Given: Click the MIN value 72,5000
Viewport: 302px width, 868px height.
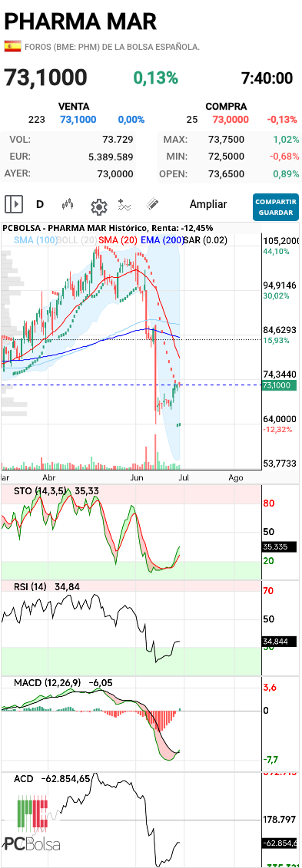Looking at the screenshot, I should [x=226, y=157].
